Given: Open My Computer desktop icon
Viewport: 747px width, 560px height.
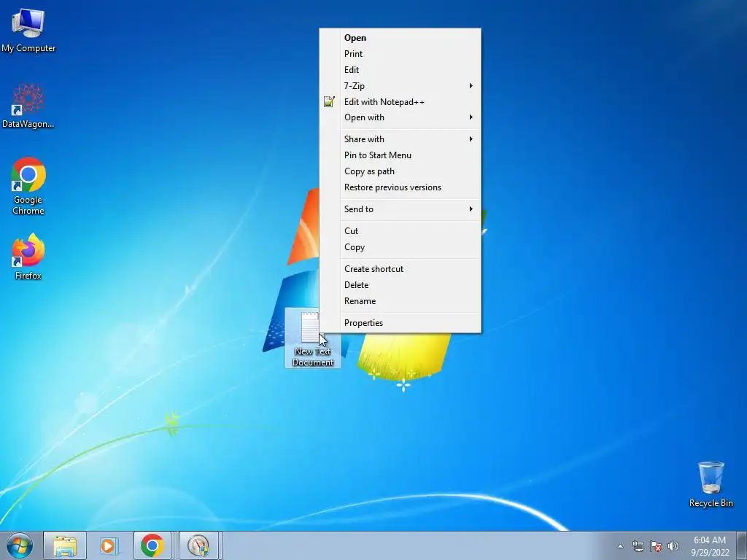Looking at the screenshot, I should coord(28,29).
